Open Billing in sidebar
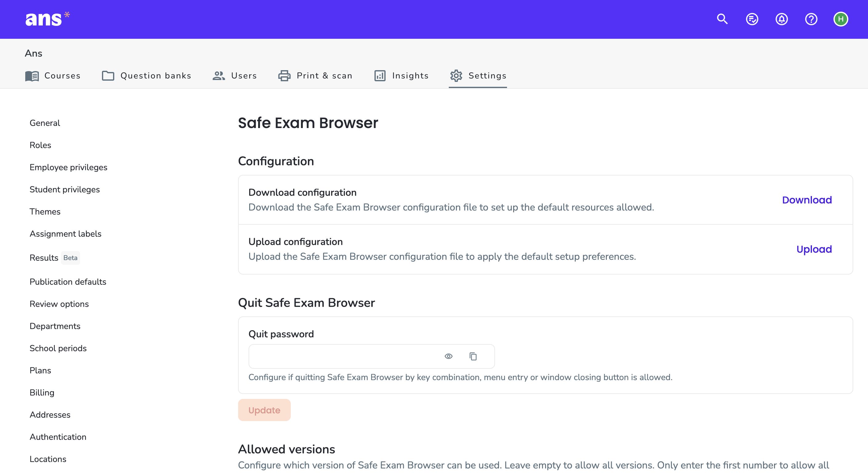The image size is (868, 474). click(42, 393)
